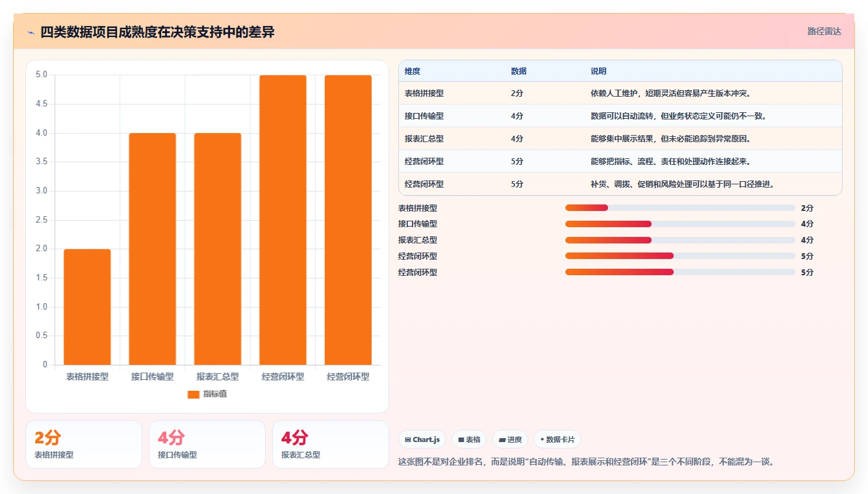The height and width of the screenshot is (494, 868).
Task: Select the 数据卡片 chip
Action: tap(557, 439)
